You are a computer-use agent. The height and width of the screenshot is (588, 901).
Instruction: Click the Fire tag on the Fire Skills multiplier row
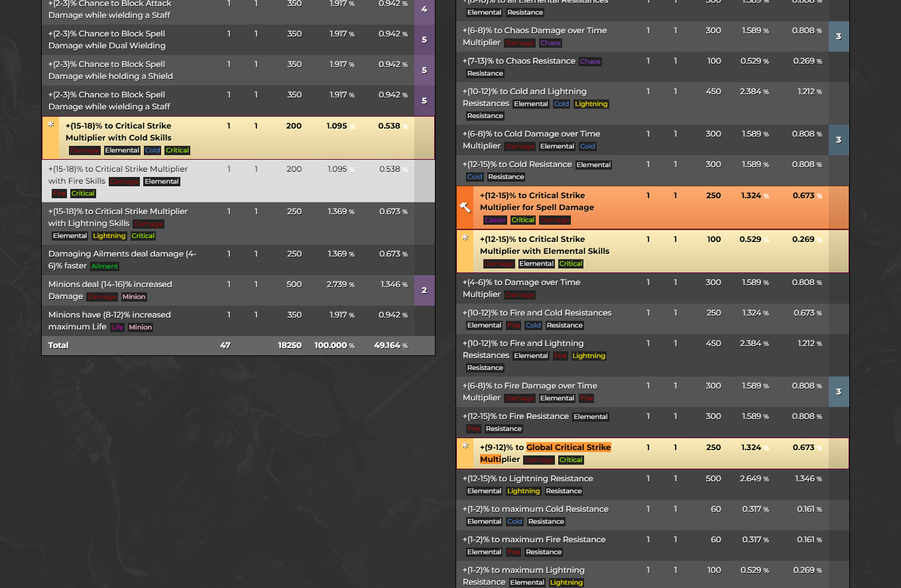(x=60, y=194)
